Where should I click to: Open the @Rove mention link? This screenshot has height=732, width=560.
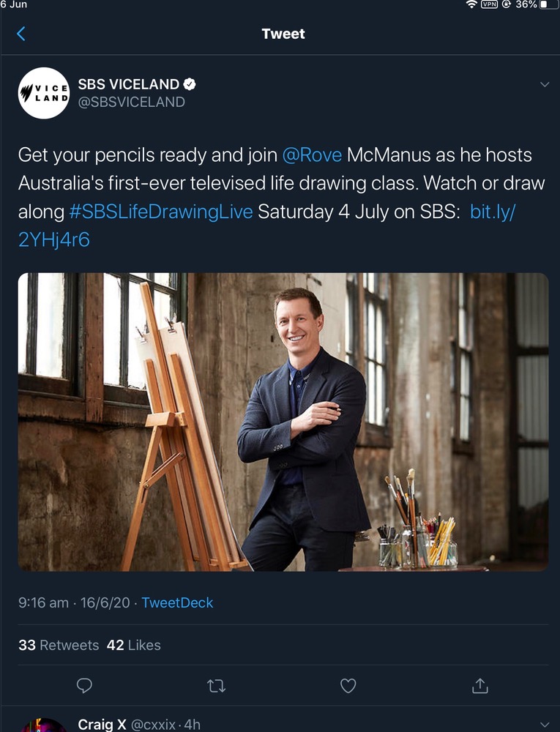312,155
